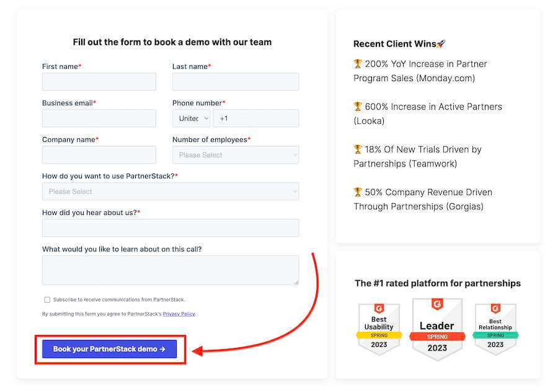Click the trophy icon beside 18% Of New Trials
The height and width of the screenshot is (392, 558).
click(358, 149)
